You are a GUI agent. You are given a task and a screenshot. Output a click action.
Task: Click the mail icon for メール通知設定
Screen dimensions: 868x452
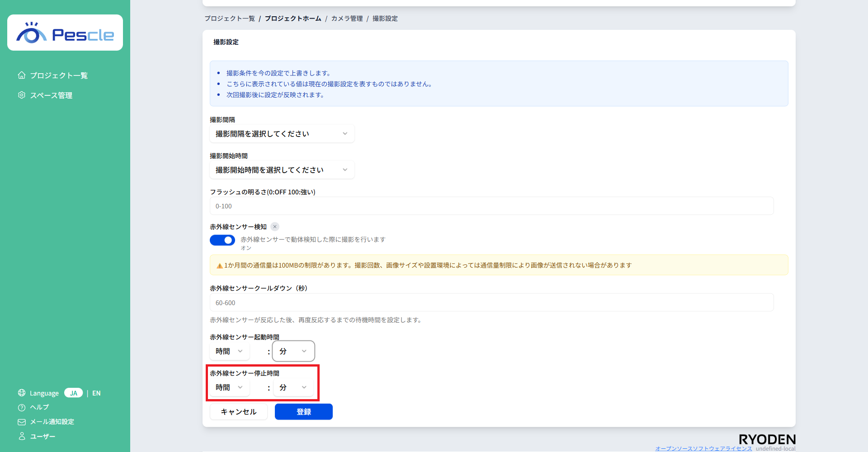(x=21, y=422)
